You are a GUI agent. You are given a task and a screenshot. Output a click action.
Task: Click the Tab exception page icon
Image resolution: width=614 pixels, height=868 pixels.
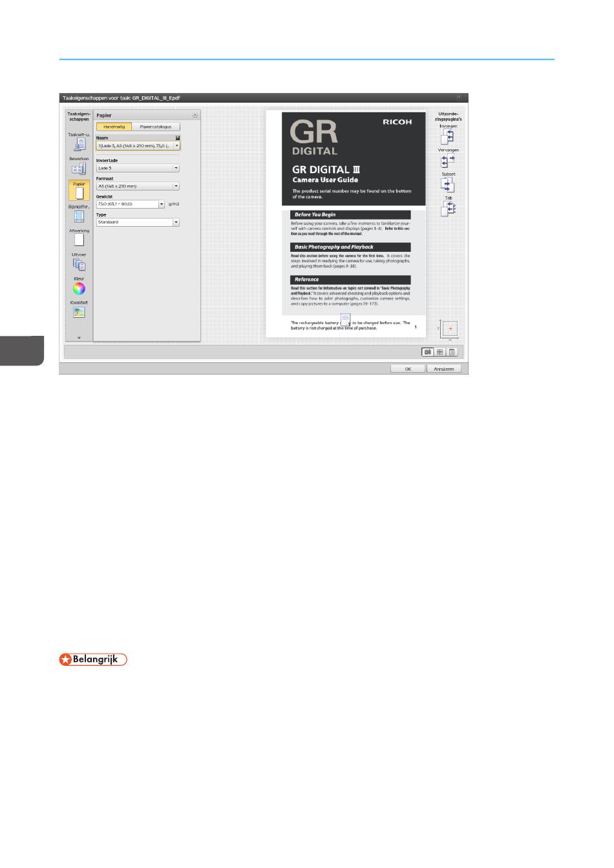tap(448, 209)
